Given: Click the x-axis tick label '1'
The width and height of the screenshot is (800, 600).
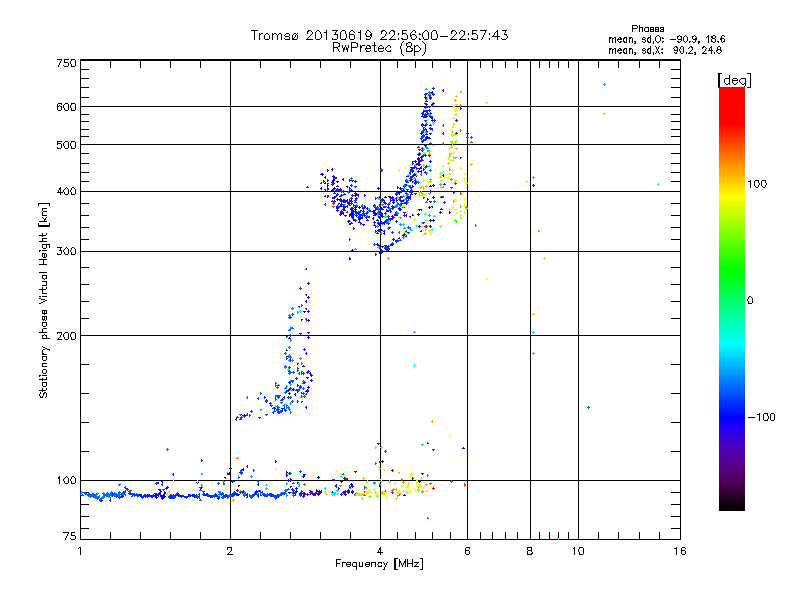Looking at the screenshot, I should 80,551.
